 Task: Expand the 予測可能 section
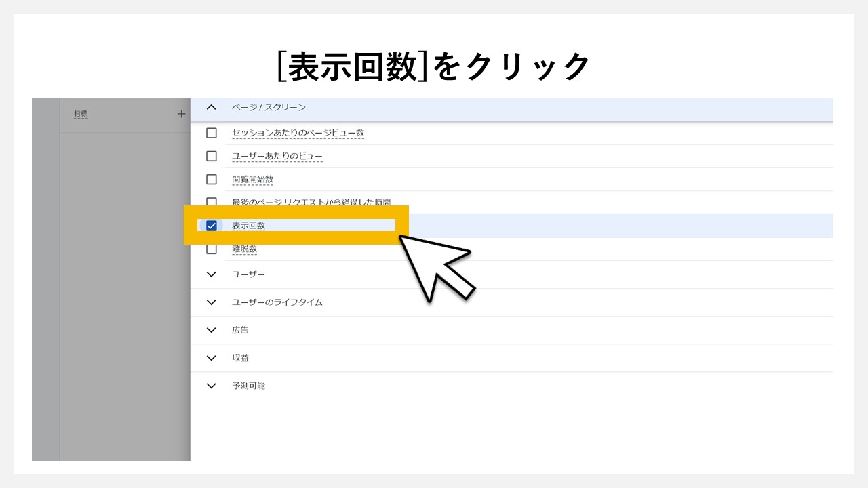(211, 385)
